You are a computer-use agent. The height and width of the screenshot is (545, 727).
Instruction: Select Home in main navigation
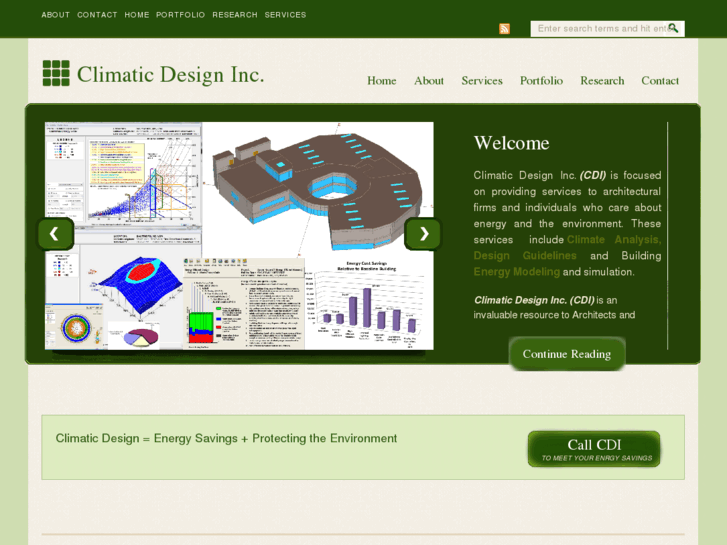click(382, 81)
